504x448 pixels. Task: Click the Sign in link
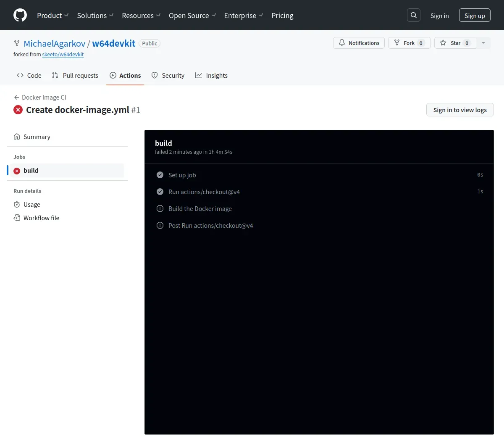[439, 16]
